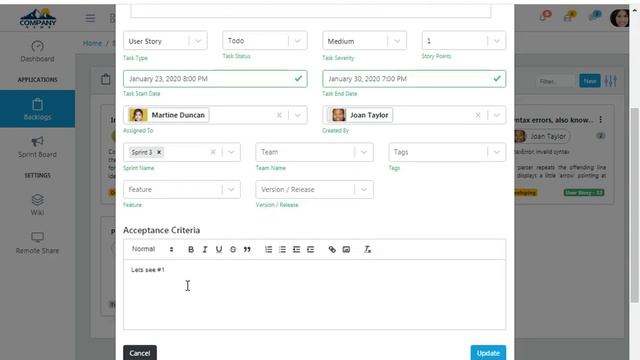Viewport: 640px width, 360px height.
Task: Toggle strikethrough in editor toolbar
Action: tap(233, 249)
